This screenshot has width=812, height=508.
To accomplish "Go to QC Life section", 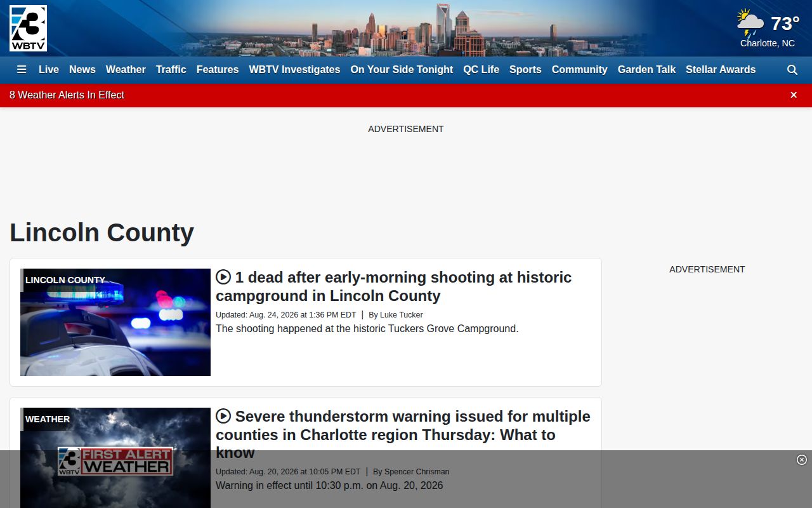I will (481, 70).
